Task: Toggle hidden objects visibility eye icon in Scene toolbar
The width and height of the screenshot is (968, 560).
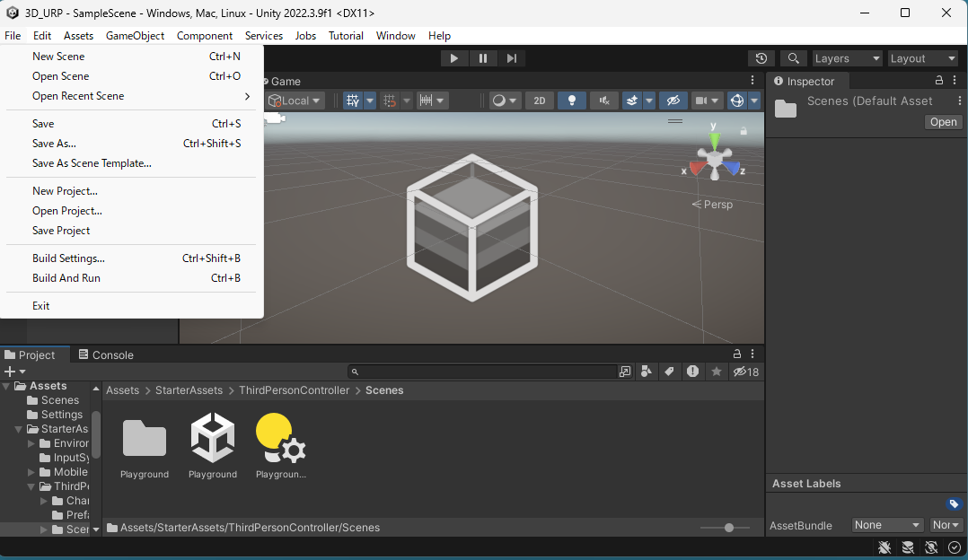Action: [673, 101]
